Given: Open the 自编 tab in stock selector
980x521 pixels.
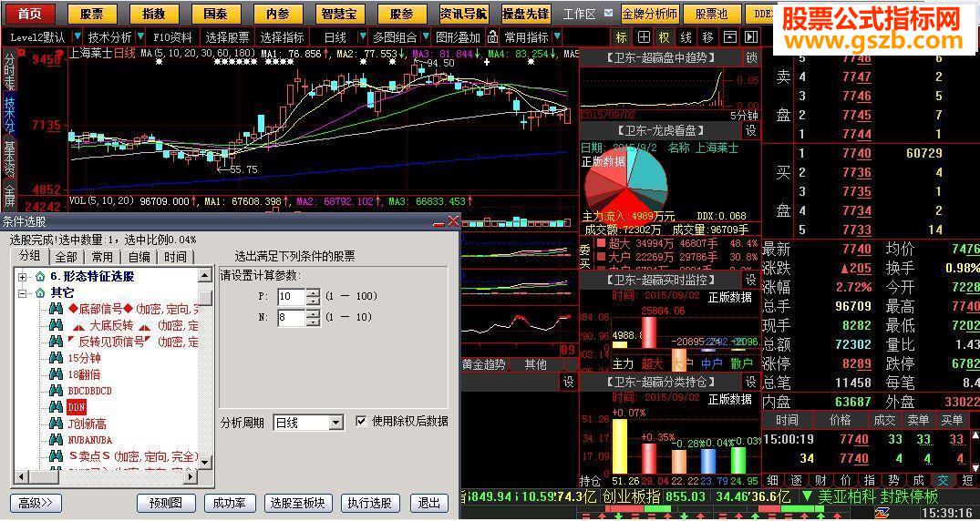Looking at the screenshot, I should click(139, 257).
